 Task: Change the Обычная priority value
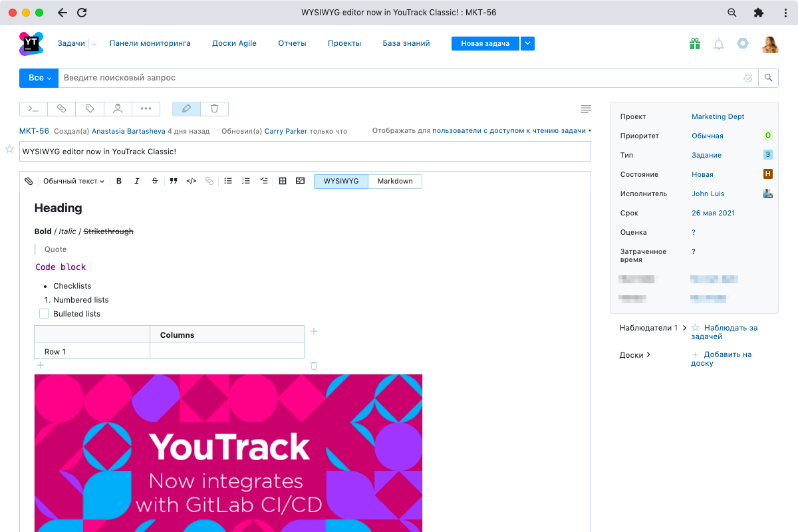tap(708, 136)
